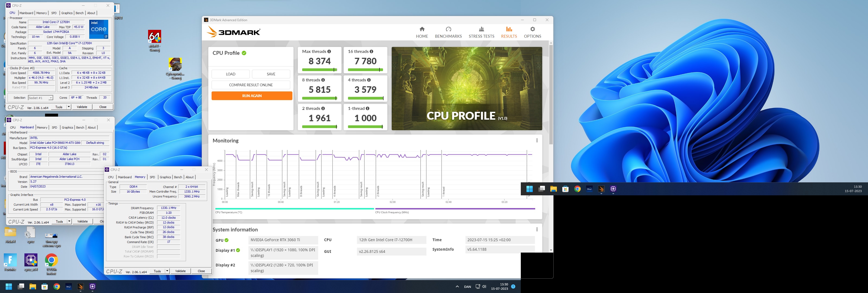This screenshot has height=293, width=868.
Task: Click the DRAM Frequency value 1330.1 MHz
Action: pos(168,208)
